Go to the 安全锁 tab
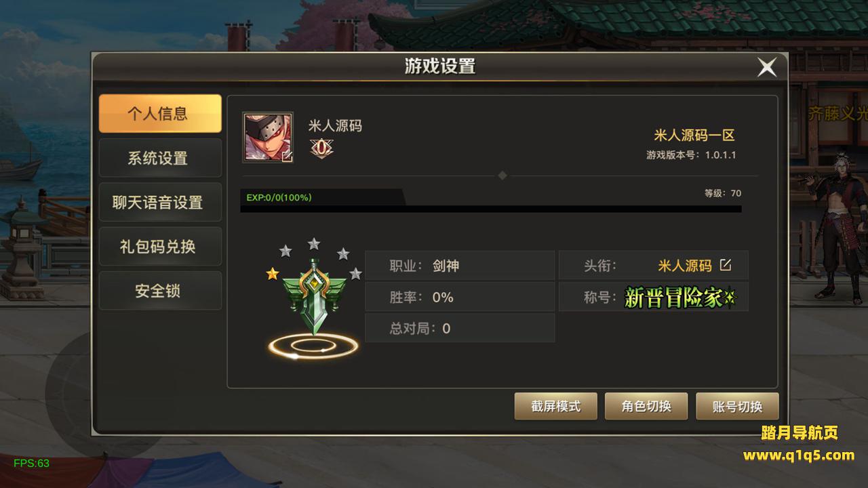Viewport: 868px width, 488px height. 160,291
